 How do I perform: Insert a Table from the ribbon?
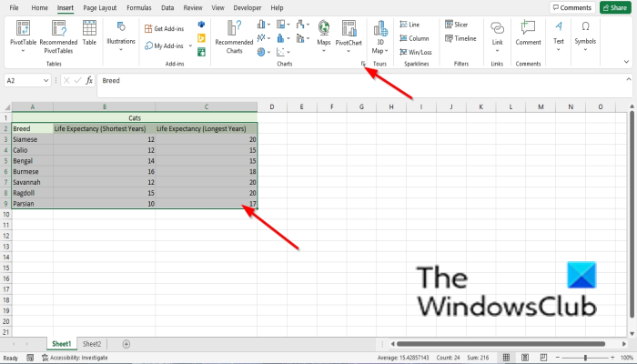89,33
